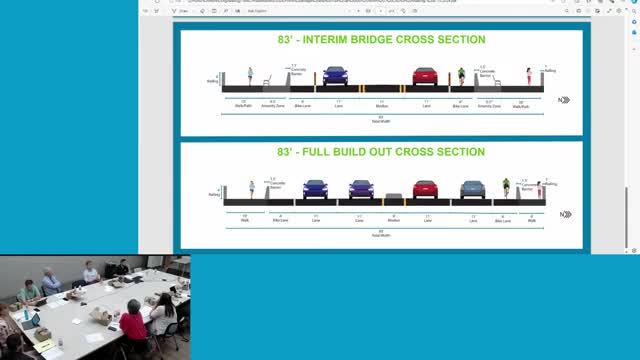The height and width of the screenshot is (360, 640).
Task: Zoom in with the plus button
Action: (358, 11)
